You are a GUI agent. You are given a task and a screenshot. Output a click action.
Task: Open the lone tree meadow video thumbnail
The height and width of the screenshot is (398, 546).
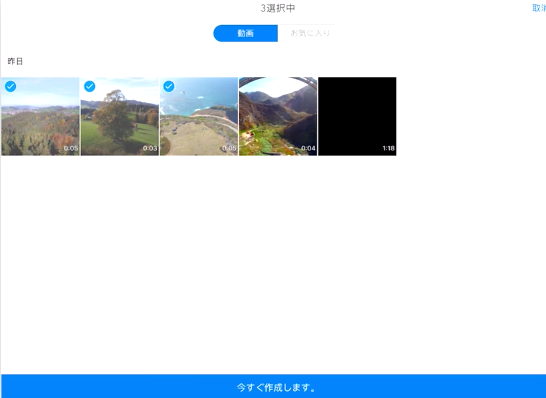[x=120, y=116]
